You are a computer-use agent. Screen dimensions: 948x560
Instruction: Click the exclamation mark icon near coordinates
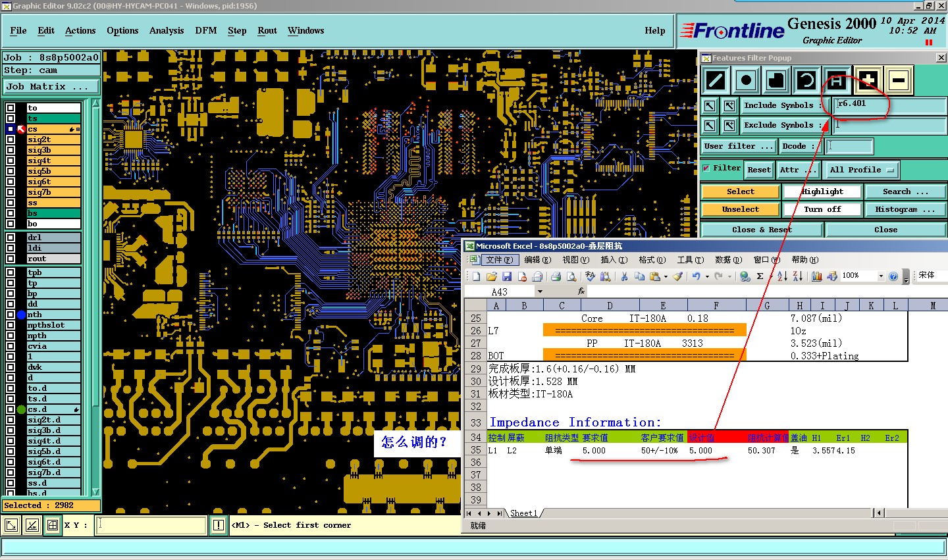[219, 525]
